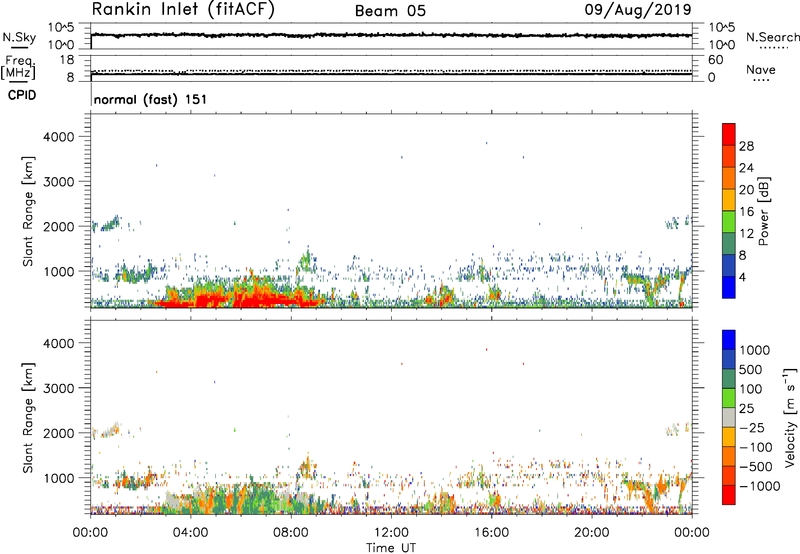800x554 pixels.
Task: Click the "N.Search" legend label
Action: [x=772, y=37]
